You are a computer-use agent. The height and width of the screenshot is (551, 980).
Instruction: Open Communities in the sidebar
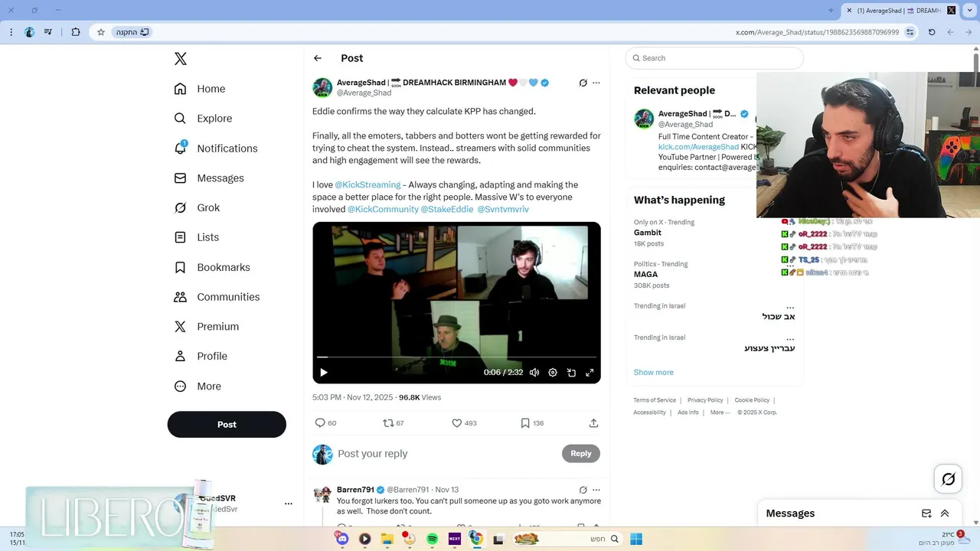(217, 297)
